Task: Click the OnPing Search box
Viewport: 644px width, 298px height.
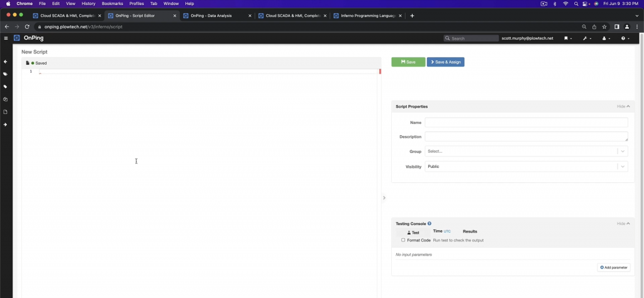Action: click(471, 38)
